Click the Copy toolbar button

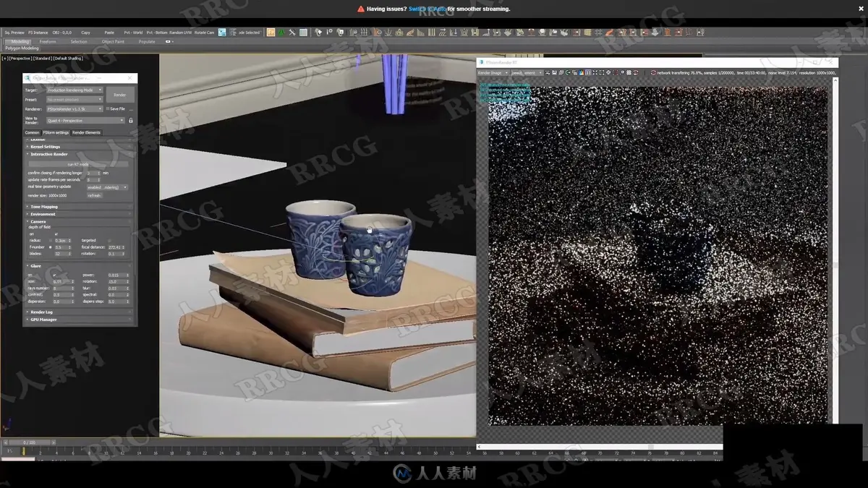pos(86,33)
